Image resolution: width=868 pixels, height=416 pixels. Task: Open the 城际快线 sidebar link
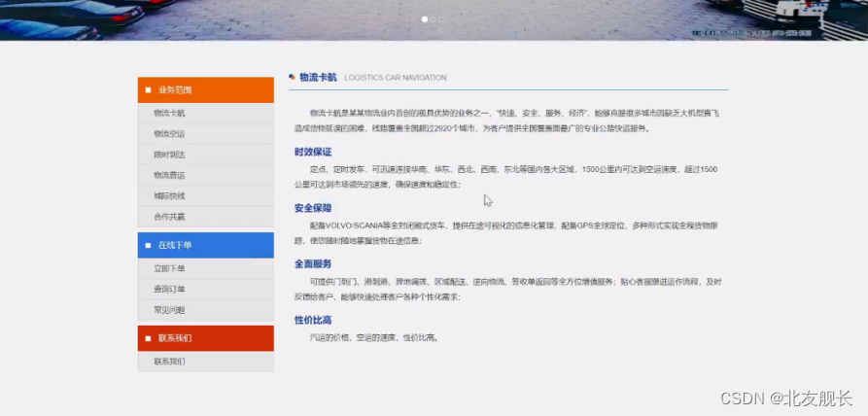206,196
